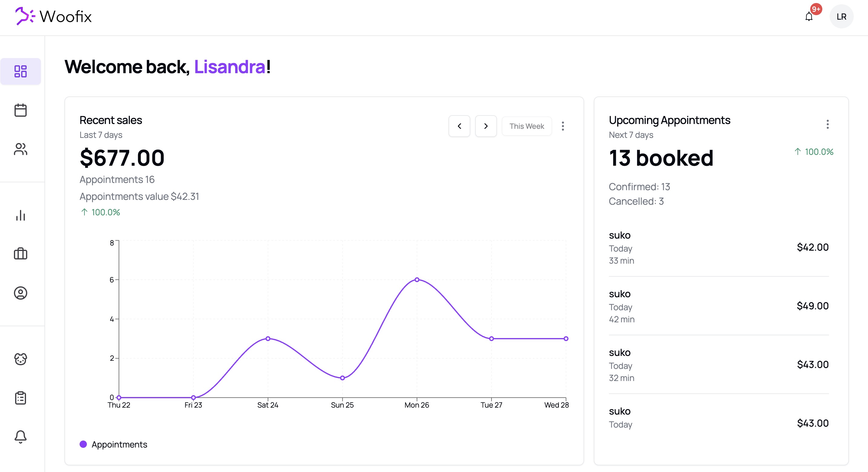Viewport: 868px width, 472px height.
Task: Open the Dashboard from the sidebar
Action: click(21, 71)
